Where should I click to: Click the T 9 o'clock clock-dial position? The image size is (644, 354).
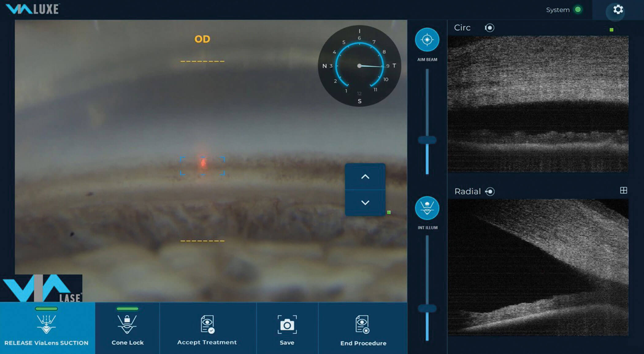point(388,66)
